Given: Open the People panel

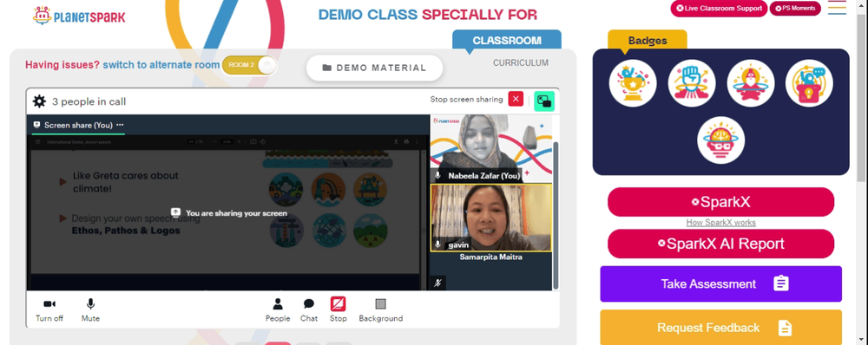Looking at the screenshot, I should (278, 310).
